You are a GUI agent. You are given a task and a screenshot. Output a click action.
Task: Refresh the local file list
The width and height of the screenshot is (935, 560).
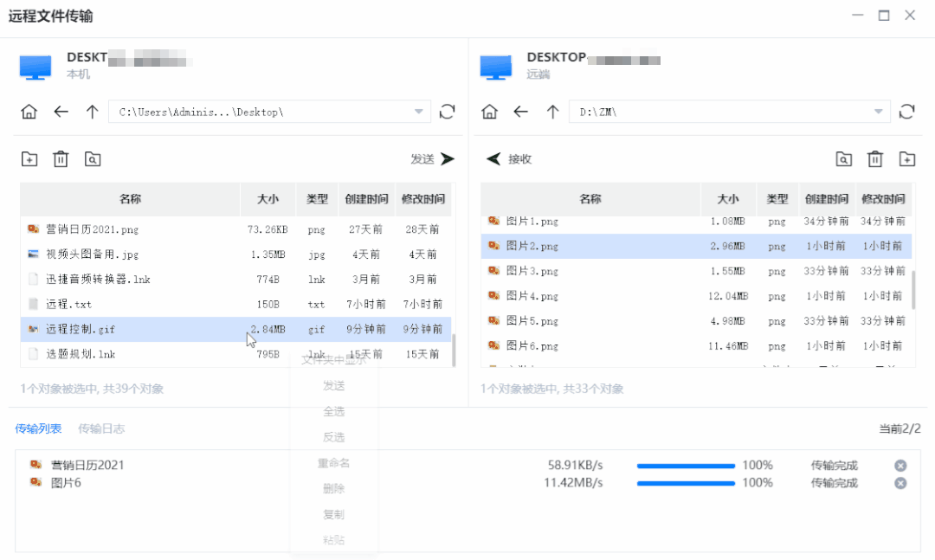(x=448, y=112)
